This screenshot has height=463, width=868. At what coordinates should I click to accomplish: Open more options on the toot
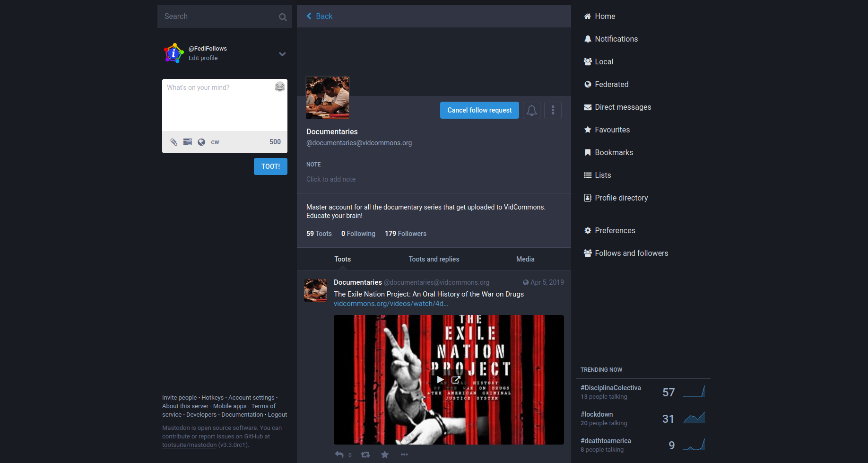(404, 454)
